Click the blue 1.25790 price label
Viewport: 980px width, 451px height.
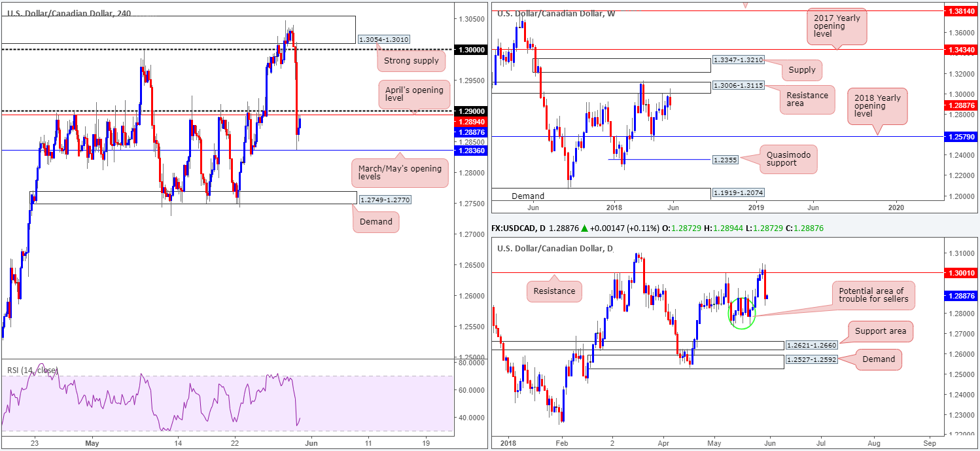[960, 136]
